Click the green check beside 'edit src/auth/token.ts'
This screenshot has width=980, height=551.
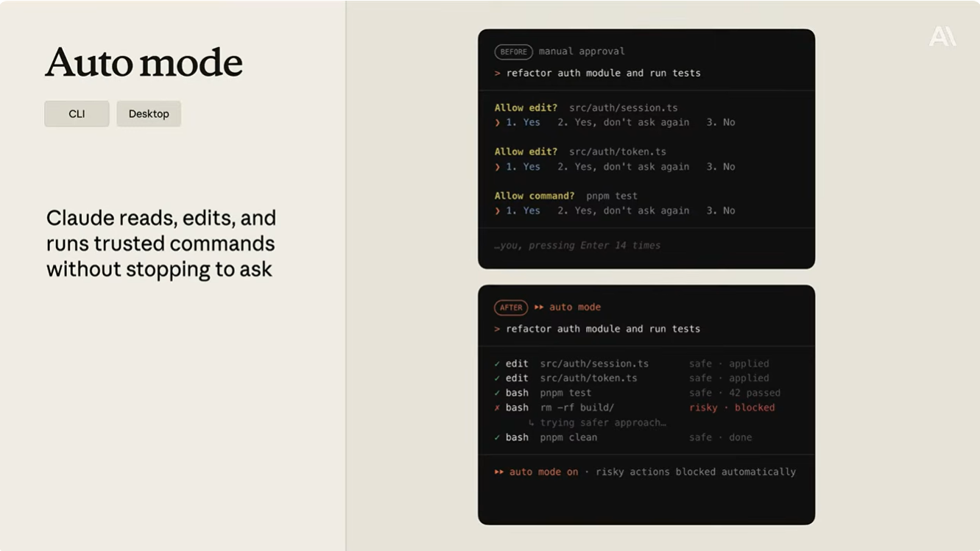[x=498, y=378]
